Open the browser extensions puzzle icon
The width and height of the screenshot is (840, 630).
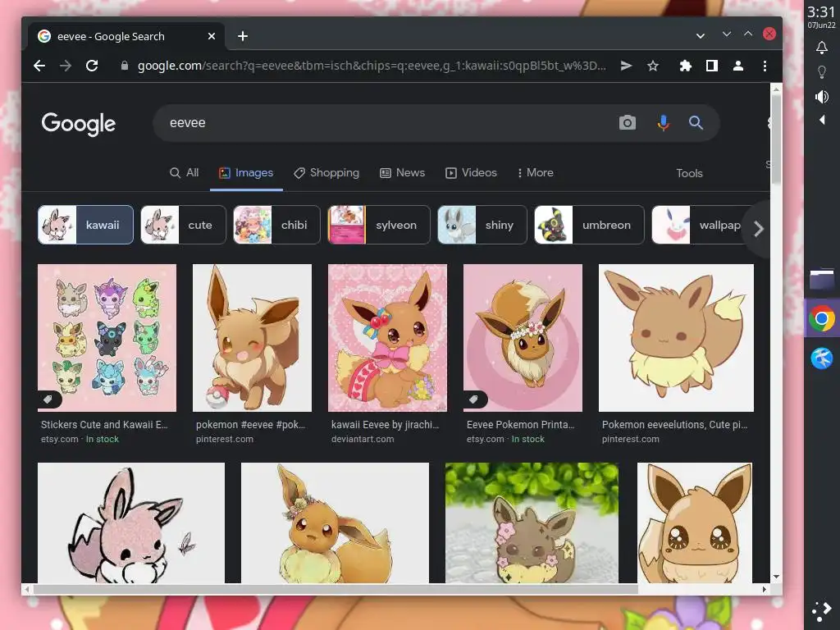685,66
